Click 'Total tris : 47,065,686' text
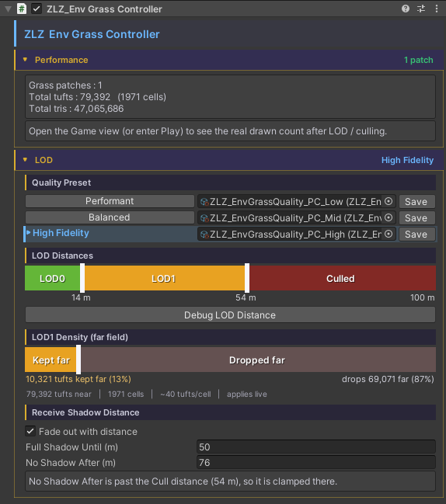This screenshot has height=504, width=446. tap(76, 109)
